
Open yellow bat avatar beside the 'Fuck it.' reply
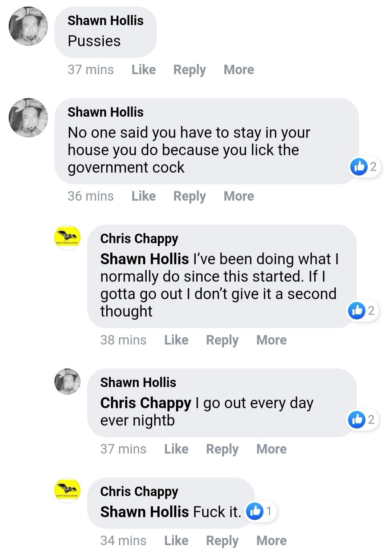pyautogui.click(x=67, y=491)
